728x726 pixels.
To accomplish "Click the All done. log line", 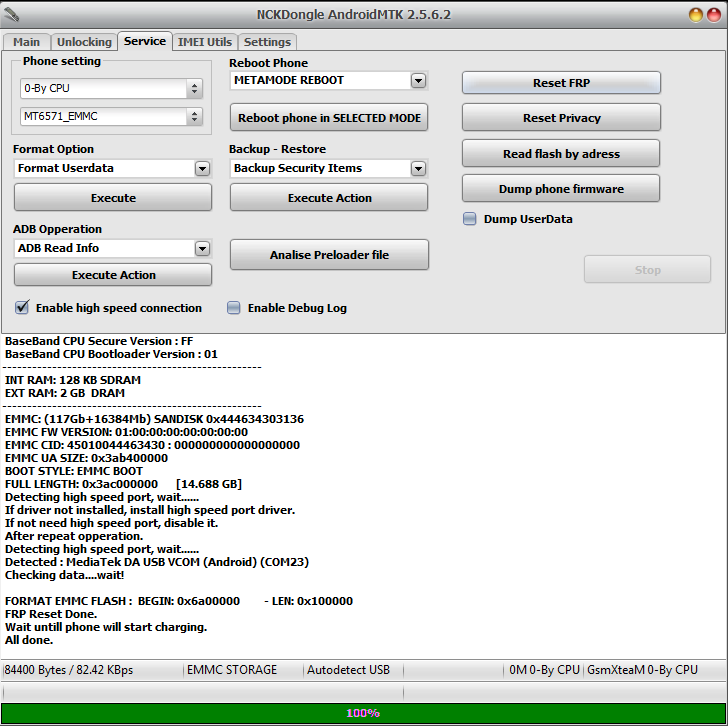I will 29,640.
